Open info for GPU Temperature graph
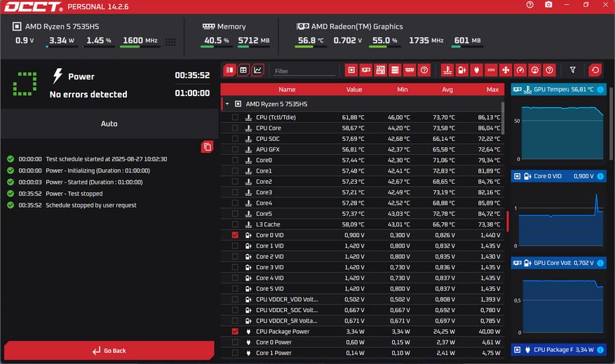615x364 pixels. [600, 90]
